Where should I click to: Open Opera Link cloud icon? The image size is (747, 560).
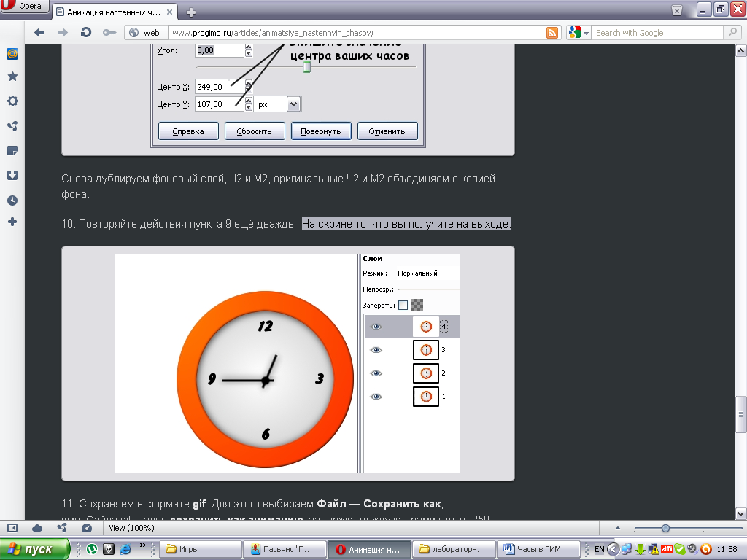click(37, 528)
